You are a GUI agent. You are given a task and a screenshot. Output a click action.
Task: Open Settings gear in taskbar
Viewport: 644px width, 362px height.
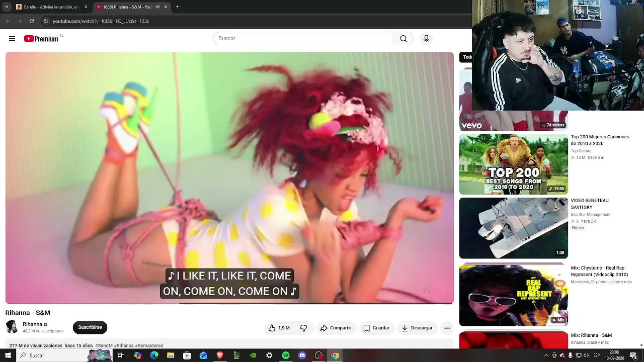[269, 355]
